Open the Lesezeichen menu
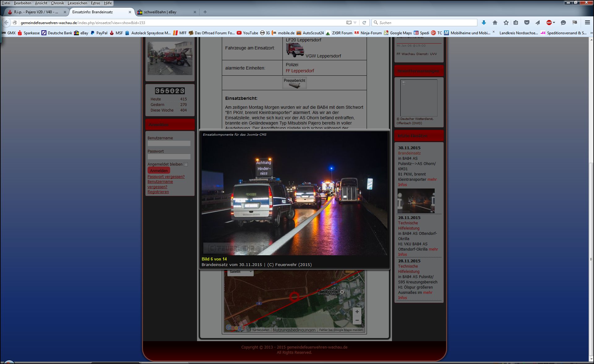This screenshot has height=364, width=594. (x=77, y=3)
